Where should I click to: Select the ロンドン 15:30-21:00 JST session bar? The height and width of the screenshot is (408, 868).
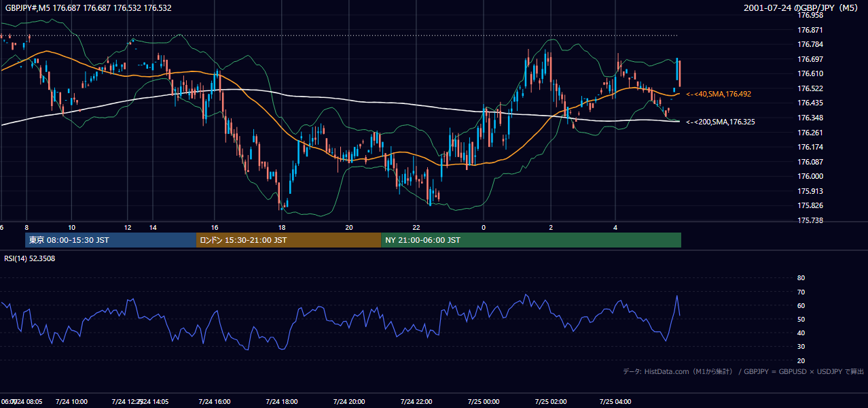(289, 240)
